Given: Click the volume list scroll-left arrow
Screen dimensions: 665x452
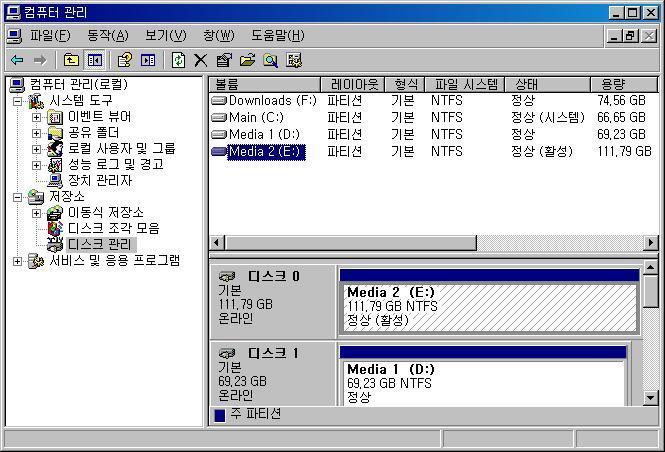Looking at the screenshot, I should coord(217,243).
